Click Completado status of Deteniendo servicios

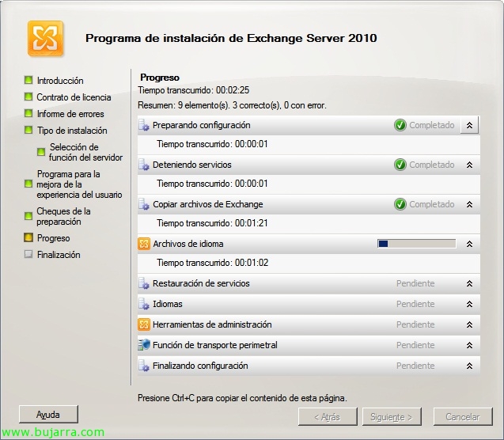coord(432,165)
